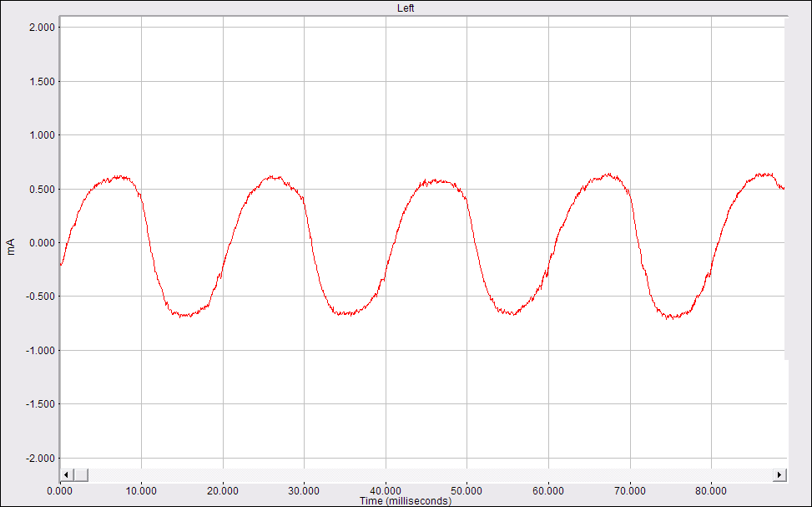Click the 'Left' chart title
Viewport: 812px width, 507px height.
click(406, 8)
